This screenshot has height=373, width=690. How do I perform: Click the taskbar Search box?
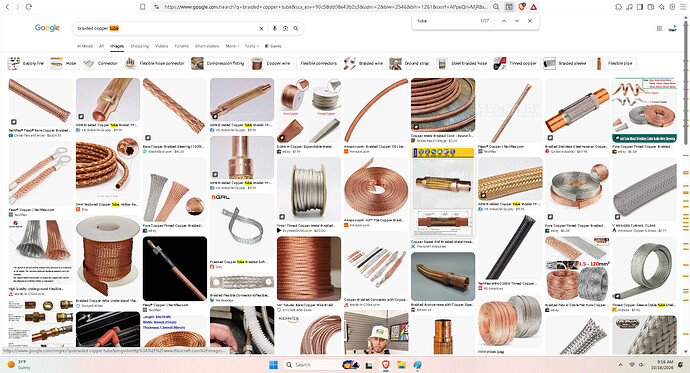pos(323,365)
